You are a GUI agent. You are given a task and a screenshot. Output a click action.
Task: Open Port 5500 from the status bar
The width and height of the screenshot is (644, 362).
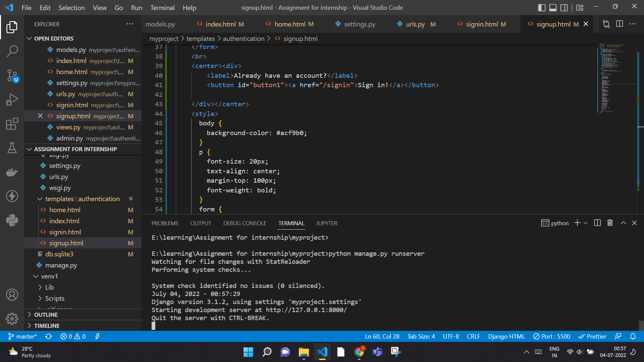coord(552,336)
